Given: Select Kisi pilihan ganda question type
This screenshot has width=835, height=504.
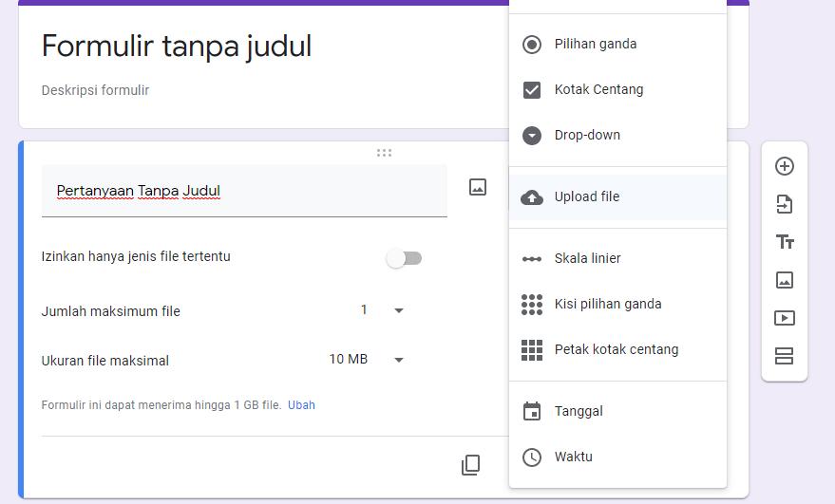Looking at the screenshot, I should click(617, 305).
